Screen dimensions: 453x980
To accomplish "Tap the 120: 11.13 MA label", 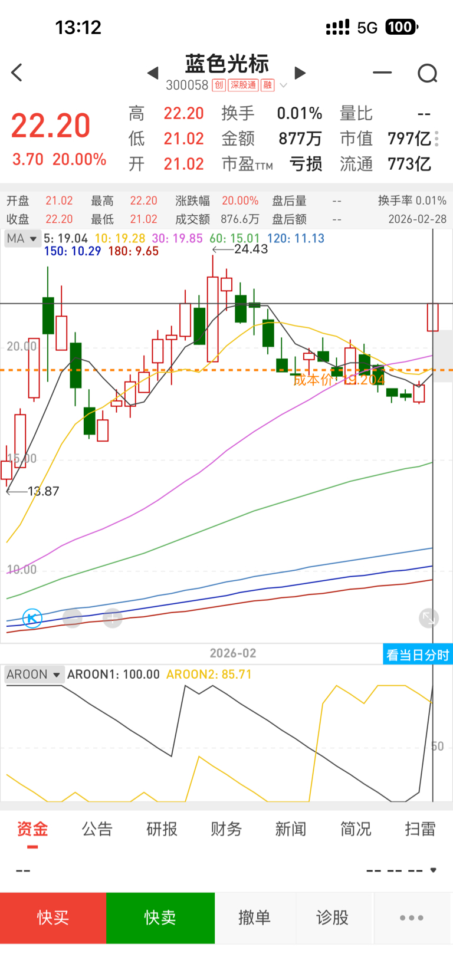I will (296, 238).
